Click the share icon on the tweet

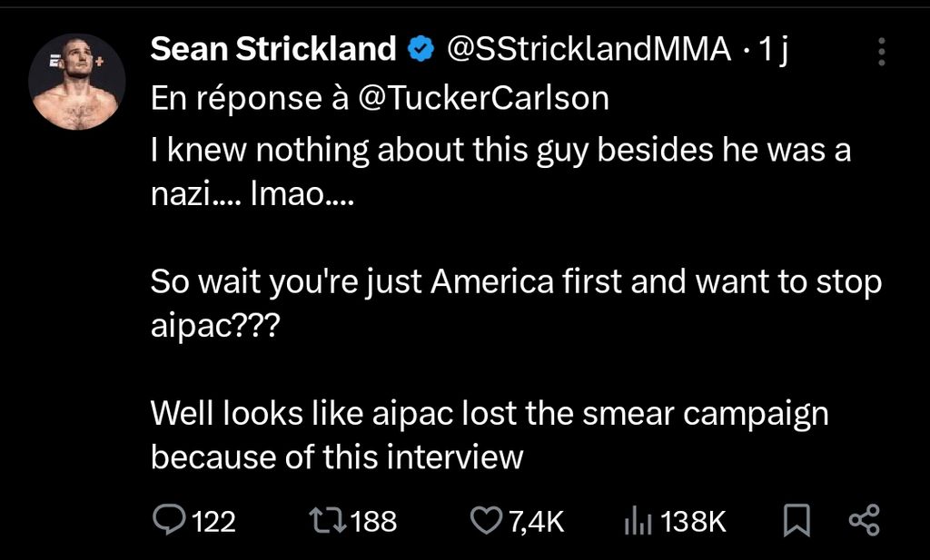[x=865, y=520]
